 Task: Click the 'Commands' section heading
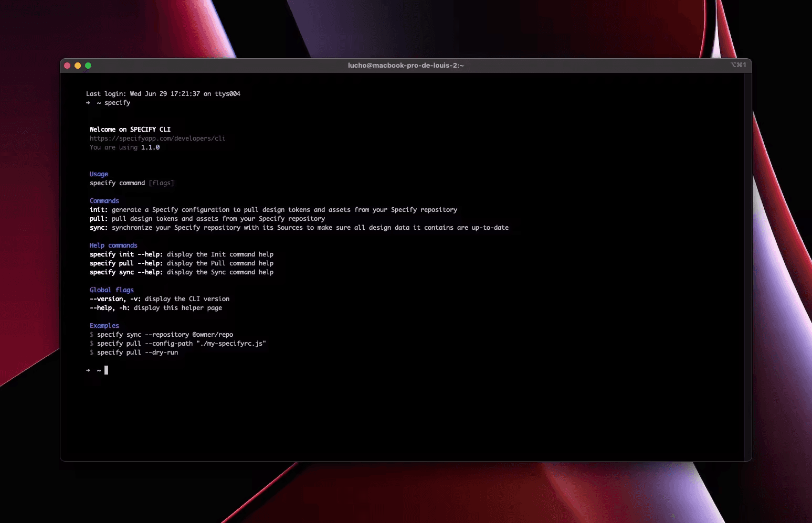tap(104, 201)
